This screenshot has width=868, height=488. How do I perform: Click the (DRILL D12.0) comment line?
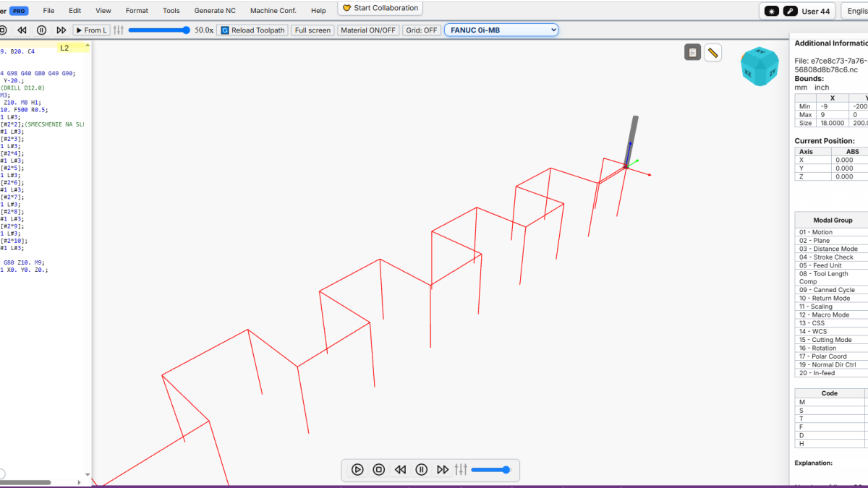tap(22, 87)
